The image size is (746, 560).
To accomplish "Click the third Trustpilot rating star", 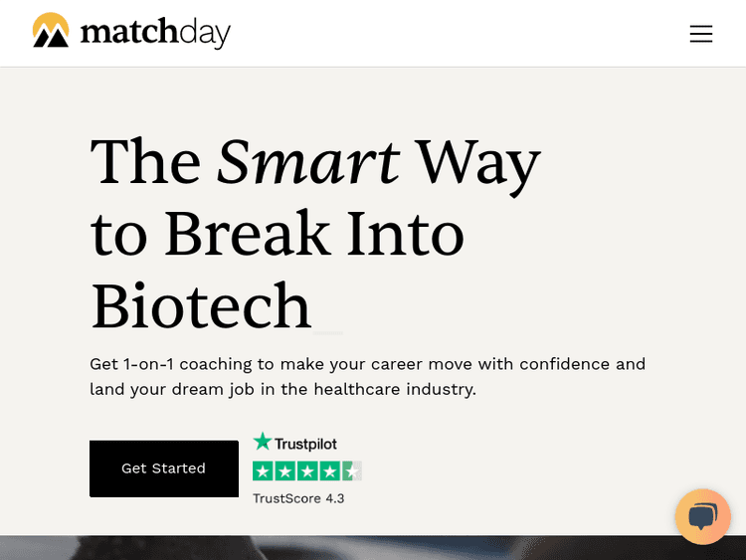I will pyautogui.click(x=307, y=471).
